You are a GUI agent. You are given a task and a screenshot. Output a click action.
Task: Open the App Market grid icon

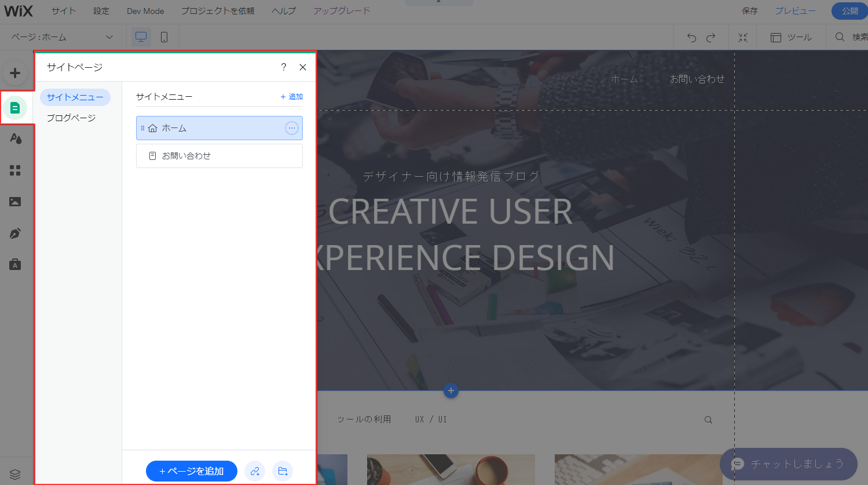pos(16,170)
